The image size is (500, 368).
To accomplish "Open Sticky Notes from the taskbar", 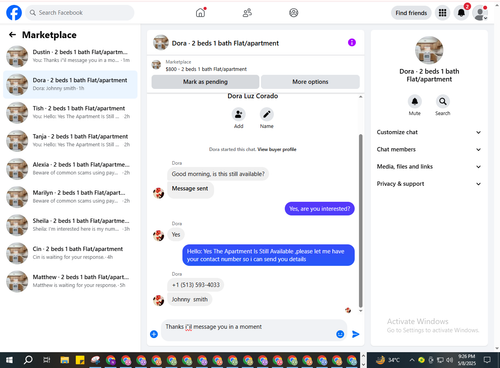I will (80, 360).
